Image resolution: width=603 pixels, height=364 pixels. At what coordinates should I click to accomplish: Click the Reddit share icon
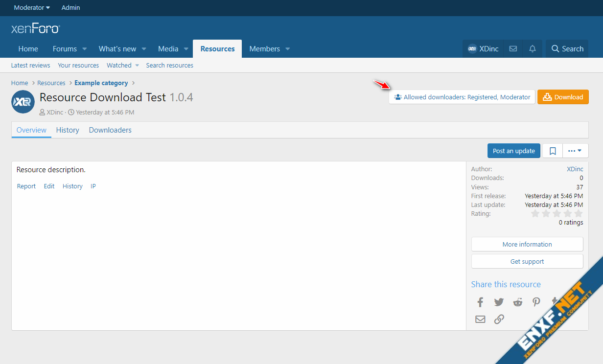[517, 302]
